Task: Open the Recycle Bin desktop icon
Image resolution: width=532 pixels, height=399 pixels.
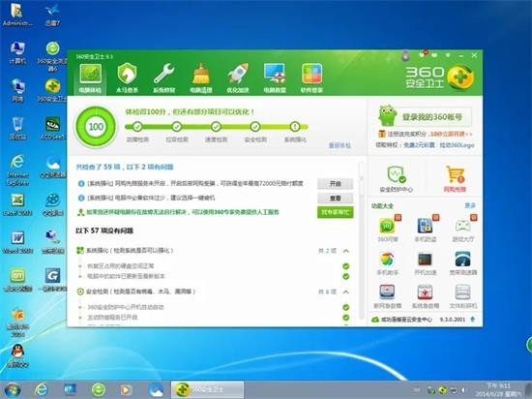Action: click(x=17, y=129)
